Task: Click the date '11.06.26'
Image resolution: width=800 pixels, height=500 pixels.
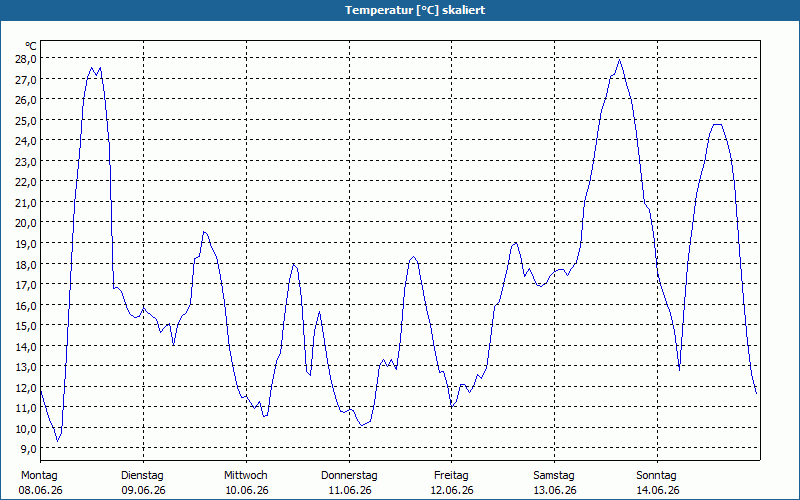Action: click(x=350, y=490)
